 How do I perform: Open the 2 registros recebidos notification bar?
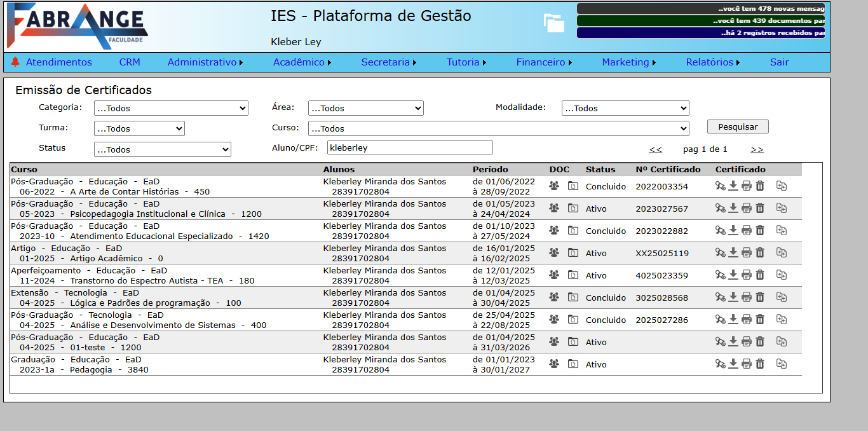tap(701, 32)
